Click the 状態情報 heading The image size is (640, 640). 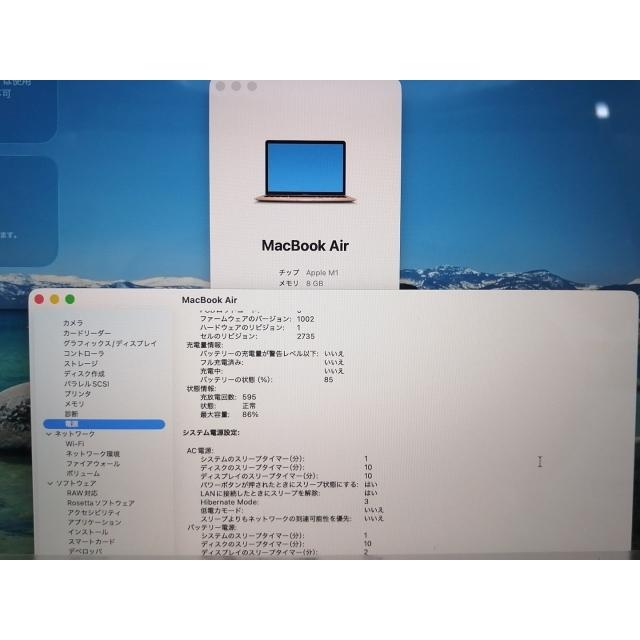point(201,389)
